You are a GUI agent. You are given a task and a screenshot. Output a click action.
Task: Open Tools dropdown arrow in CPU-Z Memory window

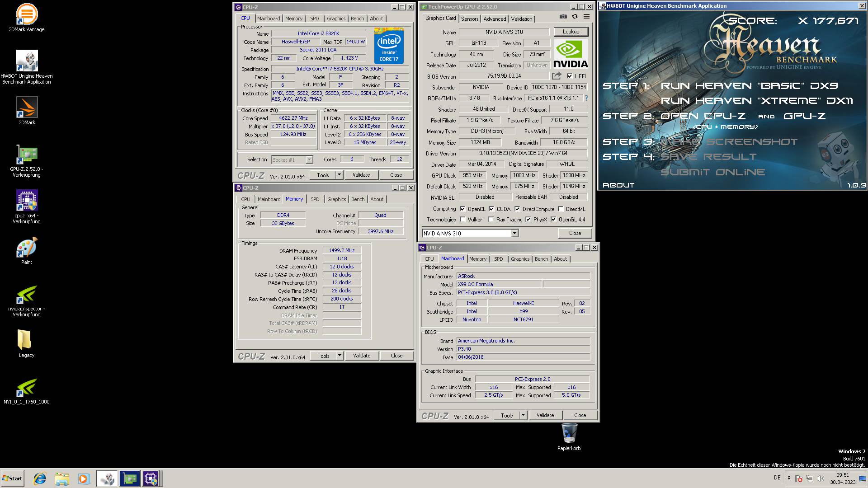tap(340, 356)
